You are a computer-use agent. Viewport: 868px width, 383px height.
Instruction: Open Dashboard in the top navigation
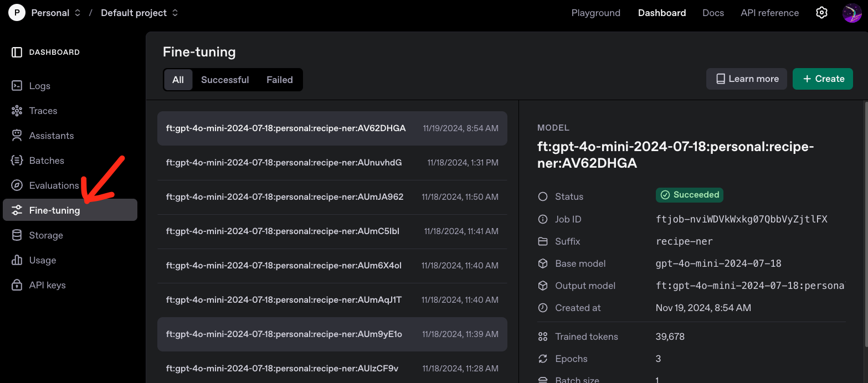662,13
